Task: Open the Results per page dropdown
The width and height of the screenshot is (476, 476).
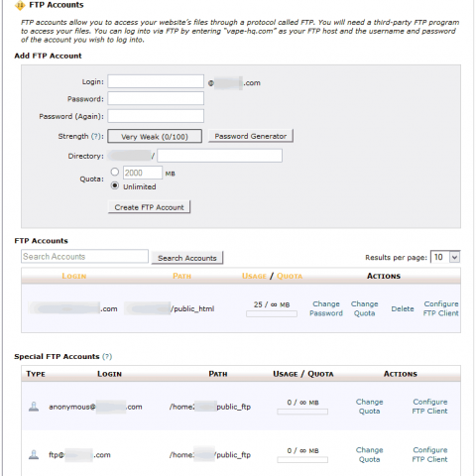Action: click(x=445, y=257)
